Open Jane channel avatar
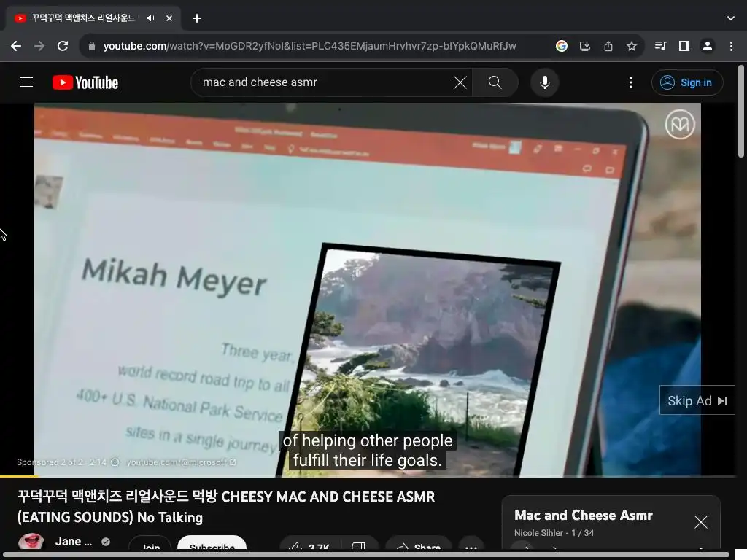 (x=31, y=542)
